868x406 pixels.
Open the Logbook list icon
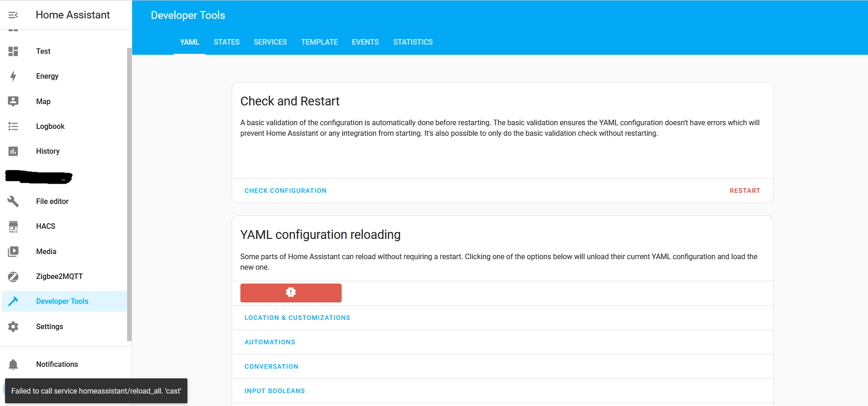pos(13,126)
